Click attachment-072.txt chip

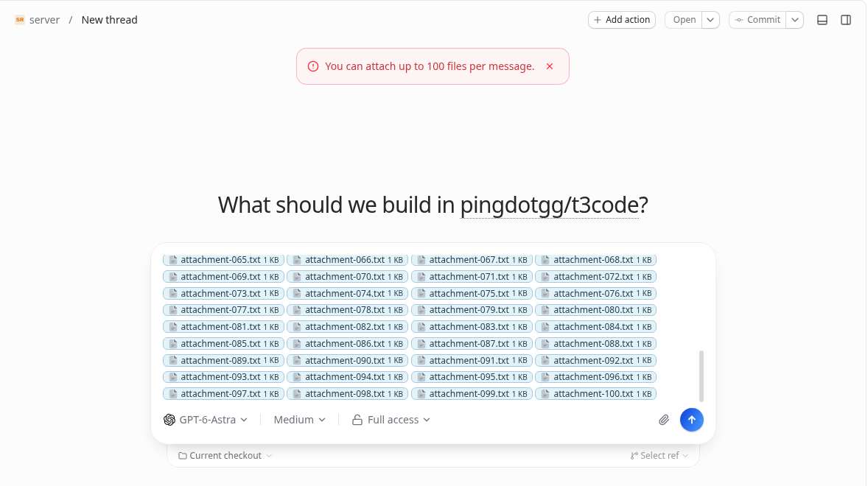(x=595, y=276)
